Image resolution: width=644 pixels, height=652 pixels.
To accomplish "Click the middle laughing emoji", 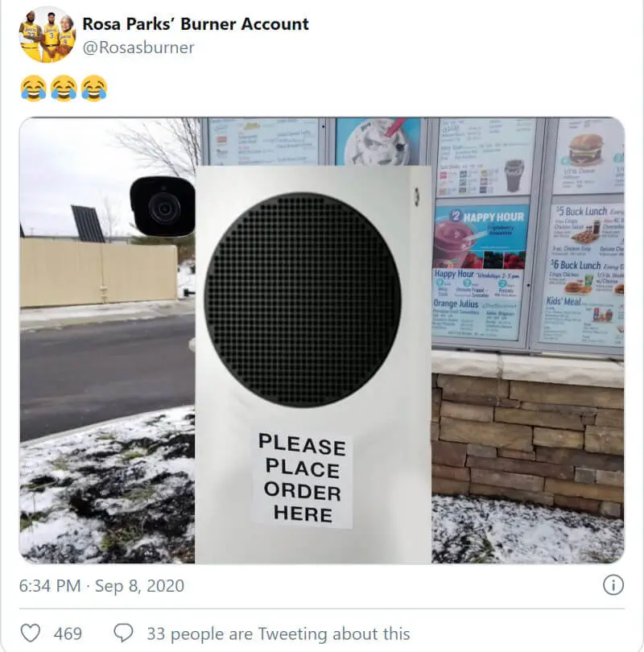I will click(x=64, y=89).
